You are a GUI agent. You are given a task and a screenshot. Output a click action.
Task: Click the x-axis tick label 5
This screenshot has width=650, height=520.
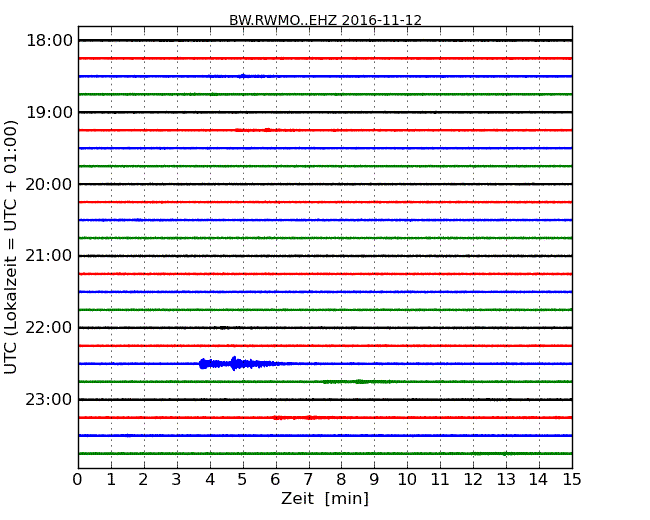pos(243,480)
